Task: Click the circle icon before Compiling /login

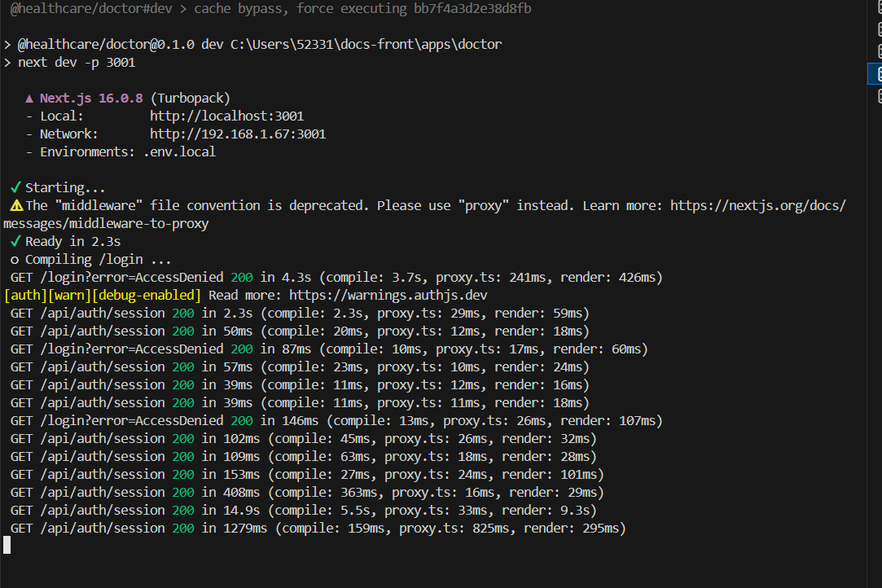Action: pos(15,260)
